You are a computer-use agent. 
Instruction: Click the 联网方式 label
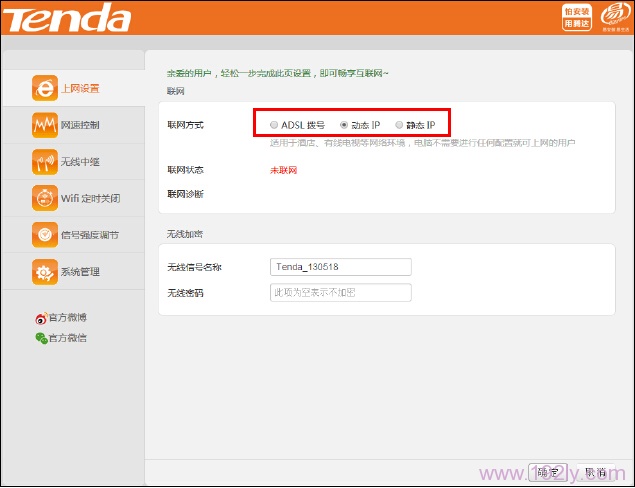185,125
